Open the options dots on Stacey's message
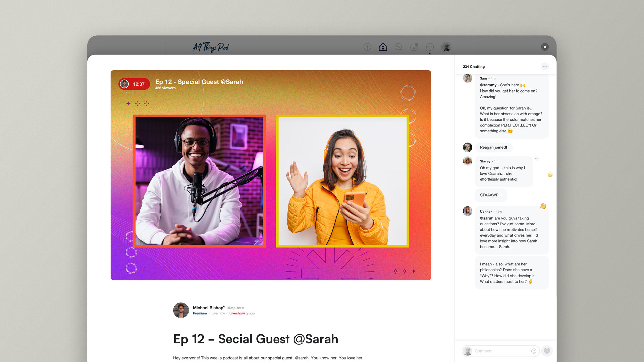 pos(537,159)
